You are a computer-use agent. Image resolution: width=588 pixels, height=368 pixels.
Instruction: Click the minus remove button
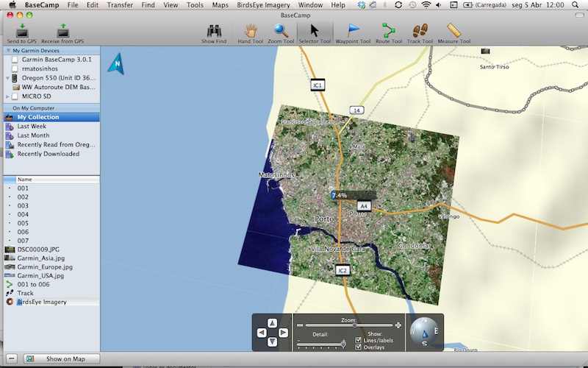[12, 358]
